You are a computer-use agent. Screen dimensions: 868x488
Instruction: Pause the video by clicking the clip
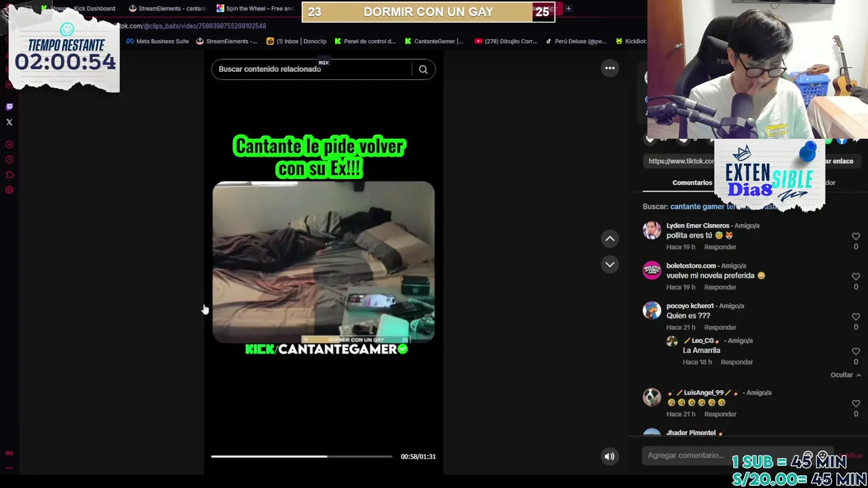[323, 262]
